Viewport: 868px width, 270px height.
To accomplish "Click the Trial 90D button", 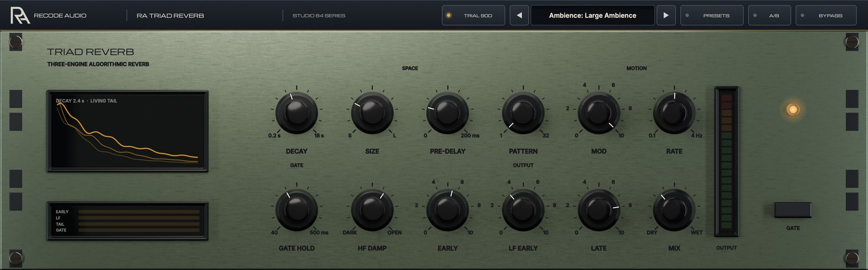I will tap(473, 15).
